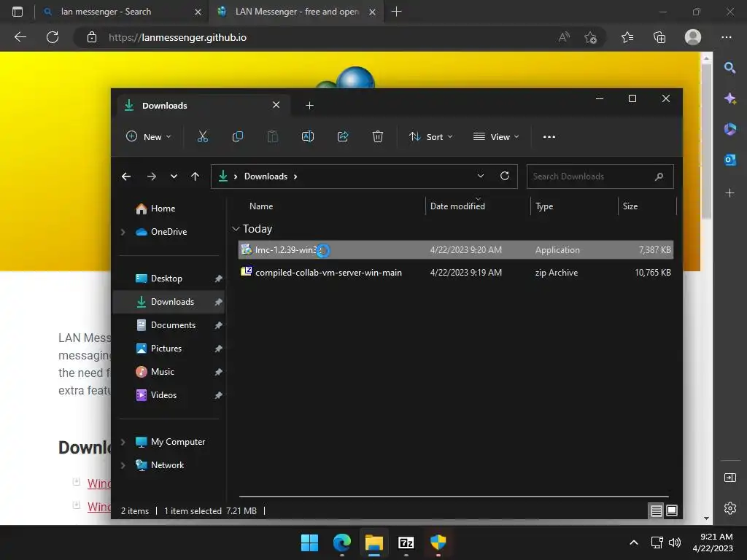Open the New dropdown in File Explorer
Image resolution: width=747 pixels, height=560 pixels.
pyautogui.click(x=148, y=136)
